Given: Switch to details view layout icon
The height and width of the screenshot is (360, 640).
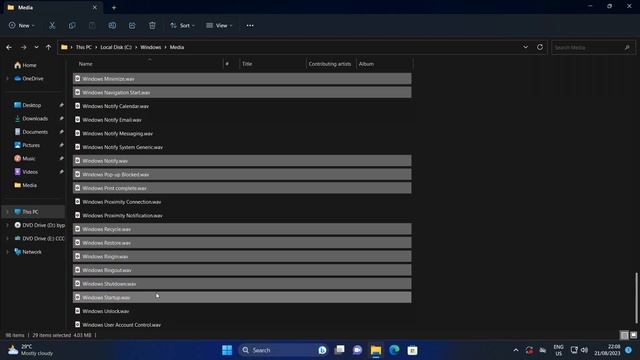Looking at the screenshot, I should (x=624, y=335).
